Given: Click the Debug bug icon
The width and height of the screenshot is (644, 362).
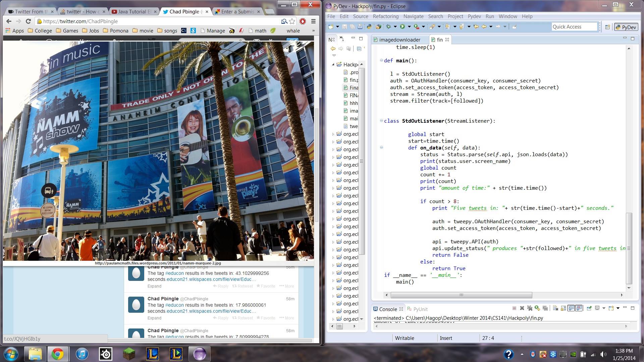Looking at the screenshot, I should pos(388,26).
